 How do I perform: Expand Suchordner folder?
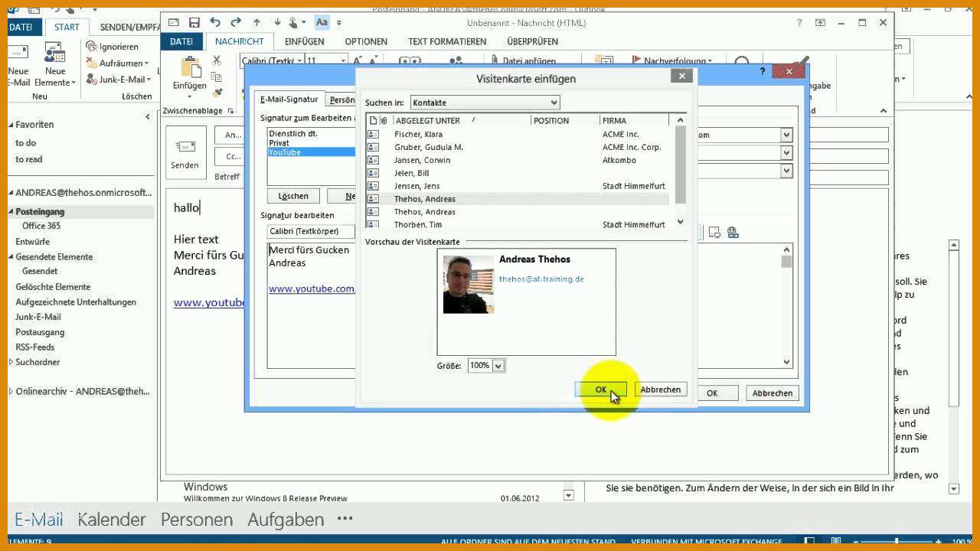point(11,362)
